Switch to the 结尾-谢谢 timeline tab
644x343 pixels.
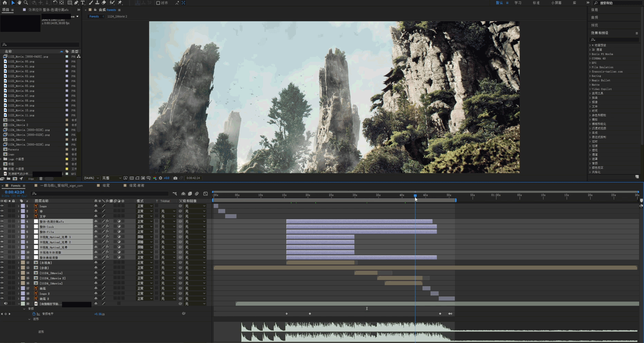pos(137,186)
